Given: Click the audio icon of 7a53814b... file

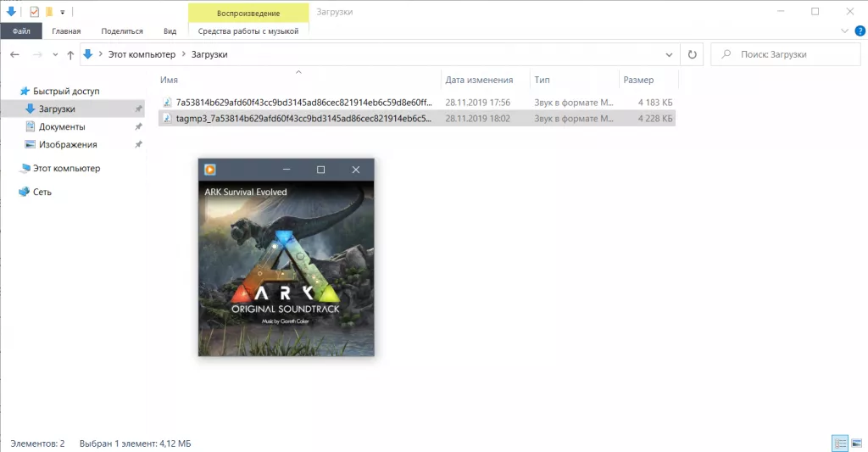Looking at the screenshot, I should coord(167,103).
